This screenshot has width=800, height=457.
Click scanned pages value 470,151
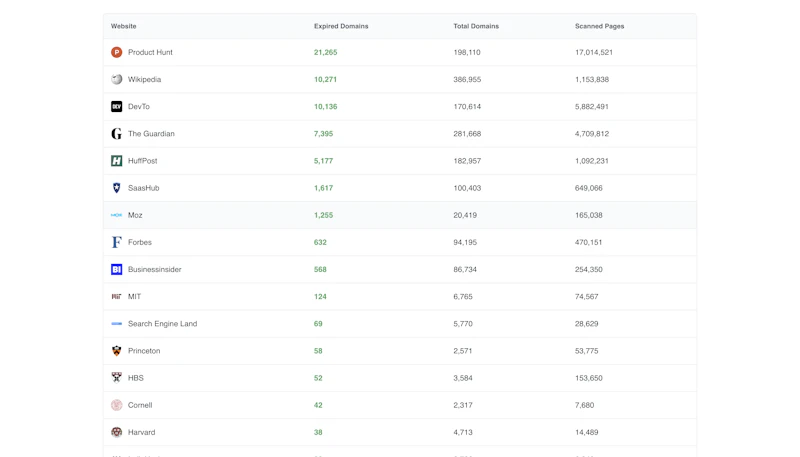(588, 242)
